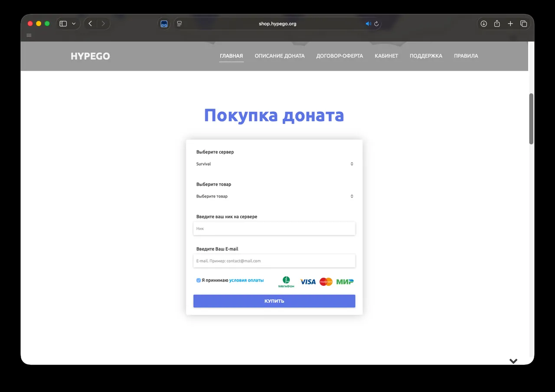Add a new tab with plus icon
Screen dimensions: 555x392
510,24
